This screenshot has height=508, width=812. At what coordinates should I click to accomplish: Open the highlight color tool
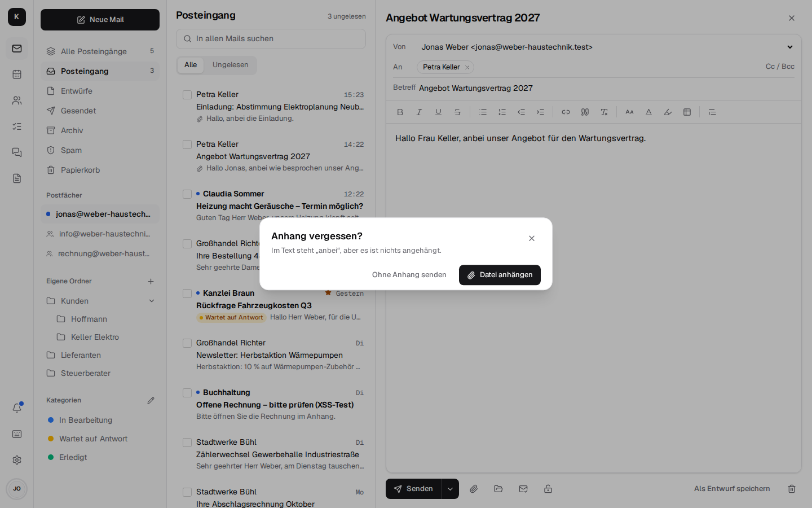tap(668, 112)
